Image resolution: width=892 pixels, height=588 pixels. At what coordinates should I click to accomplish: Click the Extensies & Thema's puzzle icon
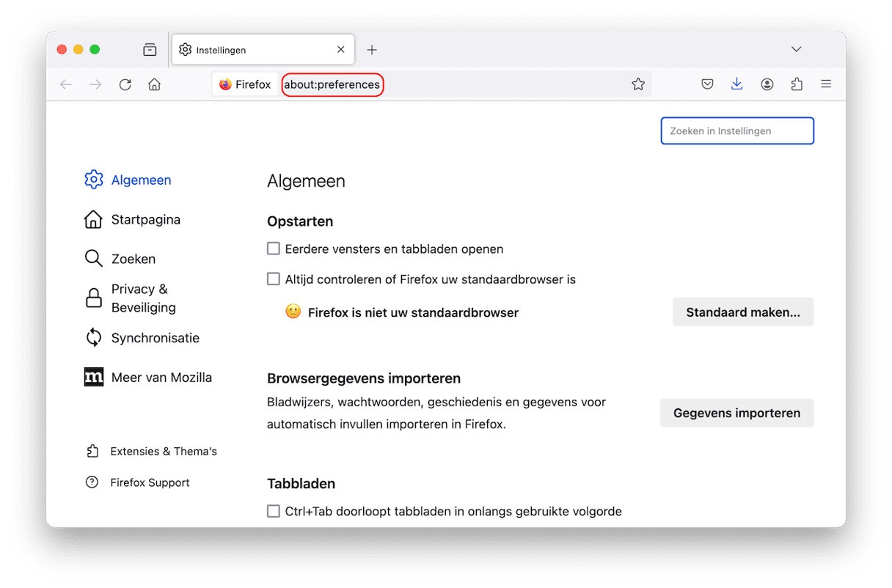[92, 452]
